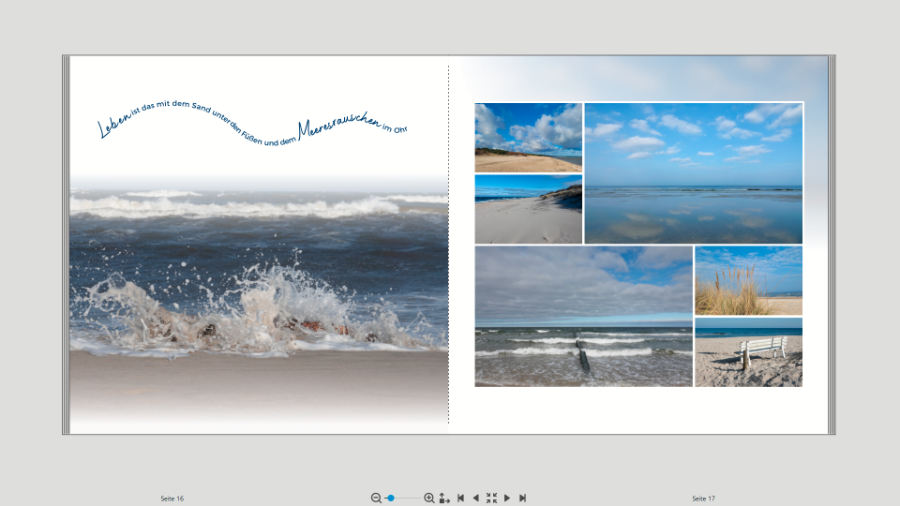
Task: Jump to the first page
Action: (460, 498)
